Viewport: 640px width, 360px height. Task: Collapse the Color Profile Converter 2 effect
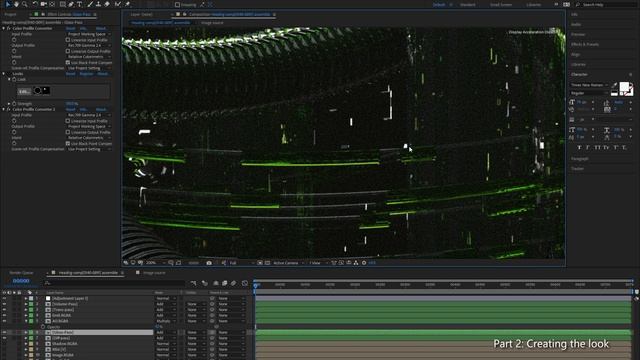coord(4,109)
